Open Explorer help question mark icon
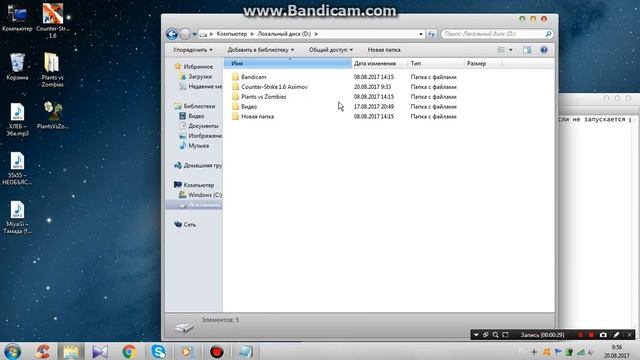 point(544,50)
